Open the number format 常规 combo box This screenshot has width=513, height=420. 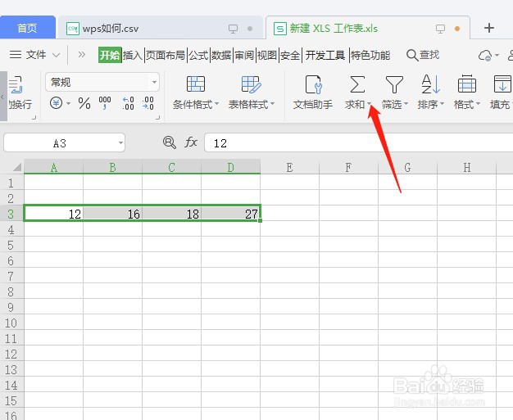(x=102, y=82)
